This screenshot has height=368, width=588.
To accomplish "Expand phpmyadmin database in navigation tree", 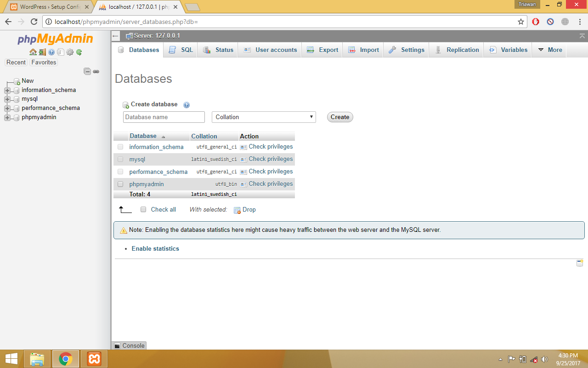I will coord(7,117).
